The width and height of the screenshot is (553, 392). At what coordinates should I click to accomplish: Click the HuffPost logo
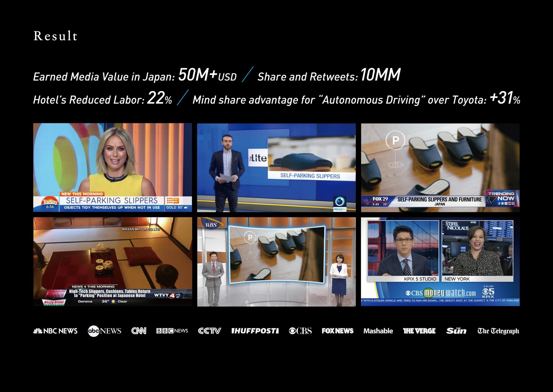pos(255,331)
